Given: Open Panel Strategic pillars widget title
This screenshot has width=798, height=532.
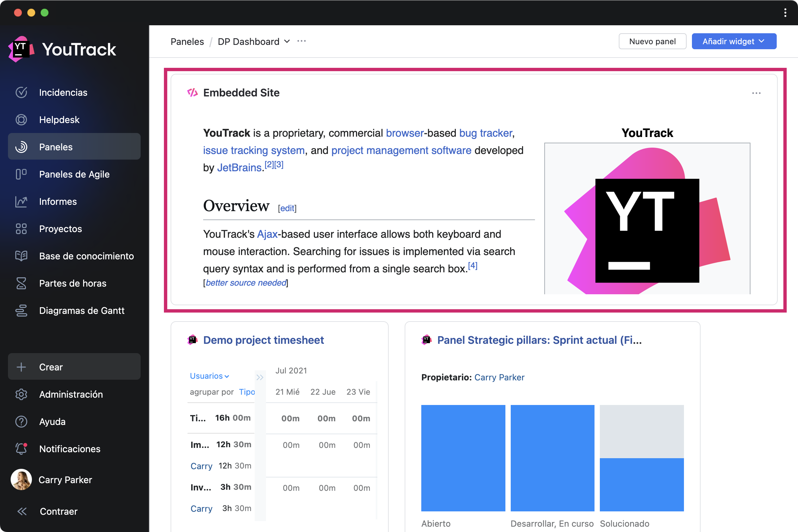Looking at the screenshot, I should click(x=539, y=340).
